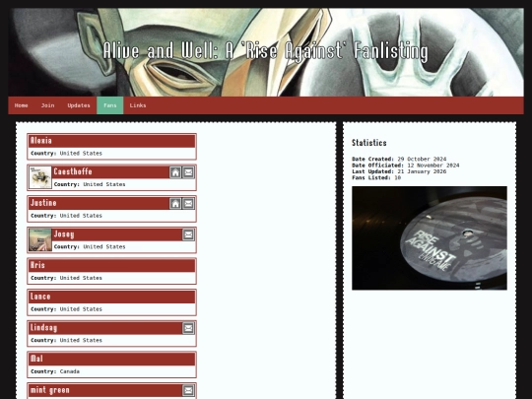Click Kris's Country: United States text

pyautogui.click(x=66, y=278)
